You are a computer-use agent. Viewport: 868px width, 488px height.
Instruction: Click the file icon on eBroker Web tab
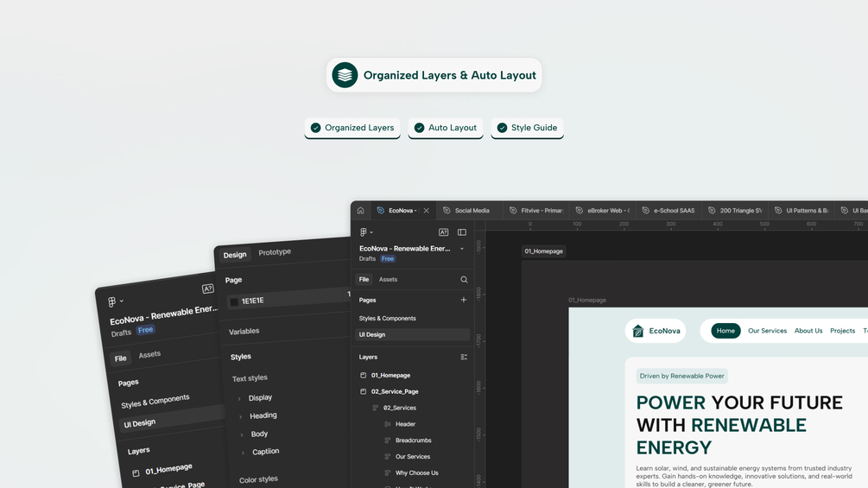coord(579,210)
